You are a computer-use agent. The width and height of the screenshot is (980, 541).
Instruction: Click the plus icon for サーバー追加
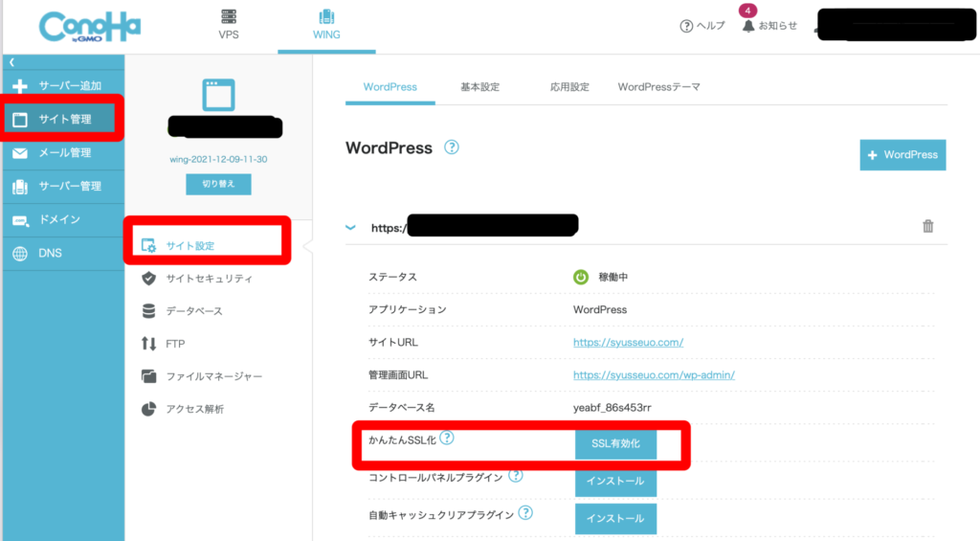pyautogui.click(x=20, y=85)
